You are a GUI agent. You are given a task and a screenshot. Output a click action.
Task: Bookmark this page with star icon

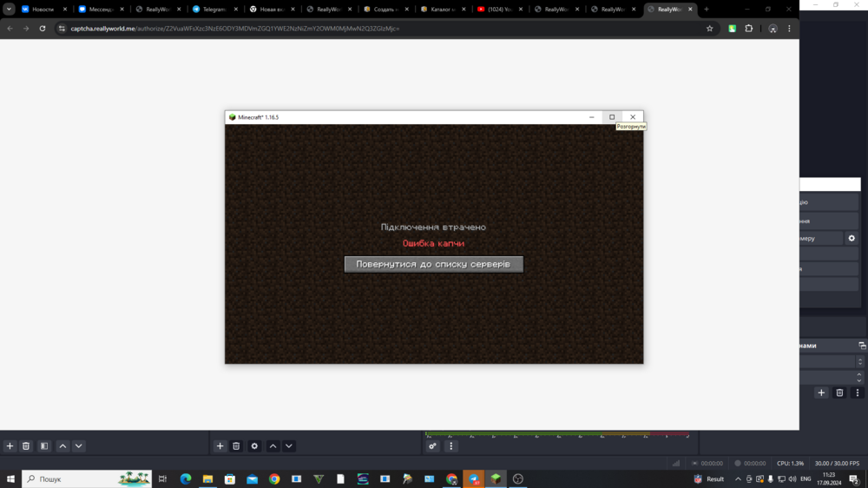[x=709, y=29]
